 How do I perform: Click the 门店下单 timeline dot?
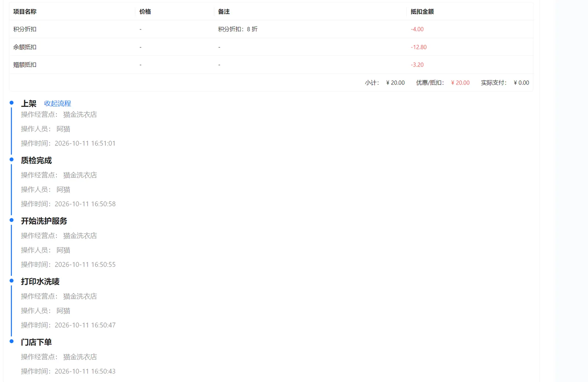tap(11, 341)
